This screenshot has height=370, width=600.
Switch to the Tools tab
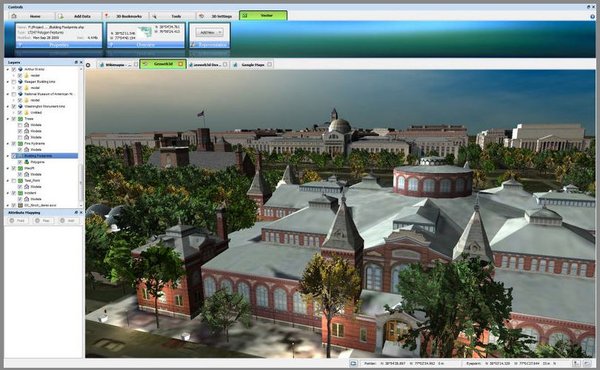point(173,16)
